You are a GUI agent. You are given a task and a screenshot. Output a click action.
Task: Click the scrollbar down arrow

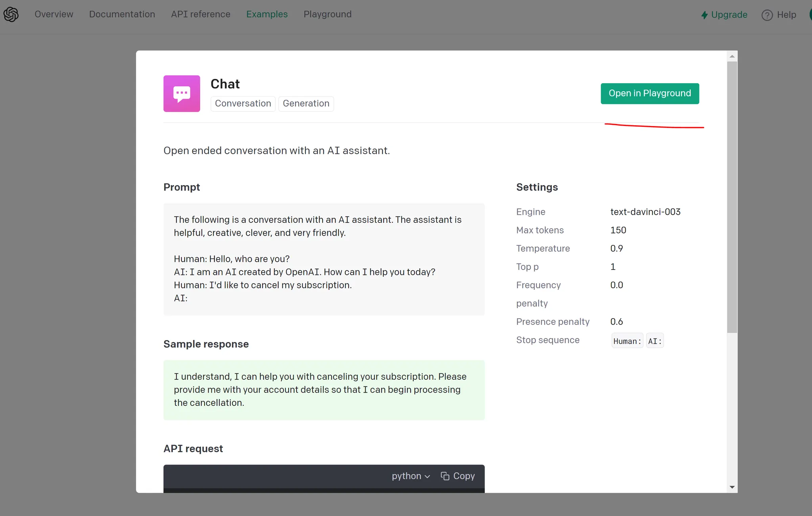732,487
